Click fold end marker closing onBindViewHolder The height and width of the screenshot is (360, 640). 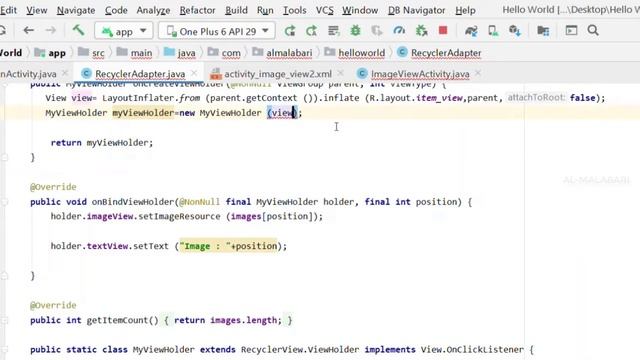(4, 276)
